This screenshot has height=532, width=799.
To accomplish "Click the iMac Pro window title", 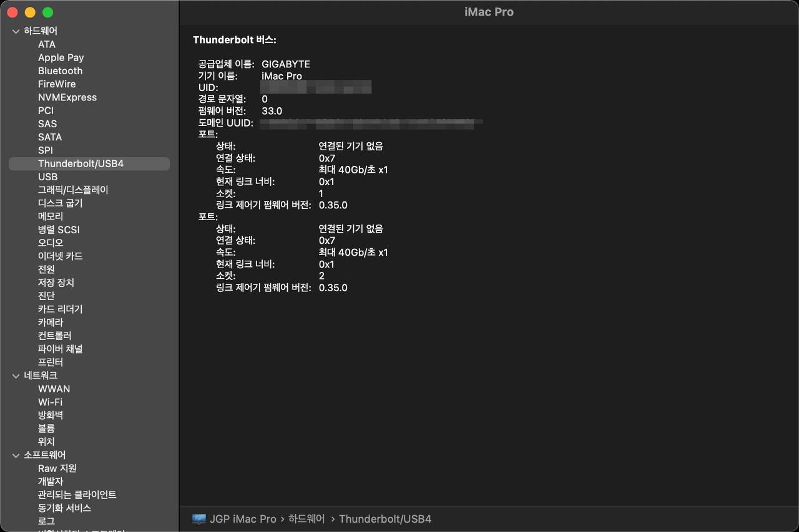I will point(489,12).
